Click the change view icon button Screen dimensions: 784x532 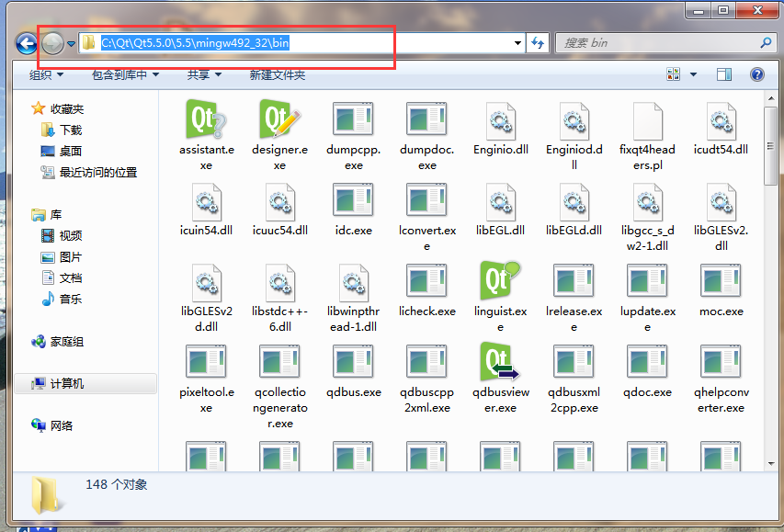tap(673, 74)
